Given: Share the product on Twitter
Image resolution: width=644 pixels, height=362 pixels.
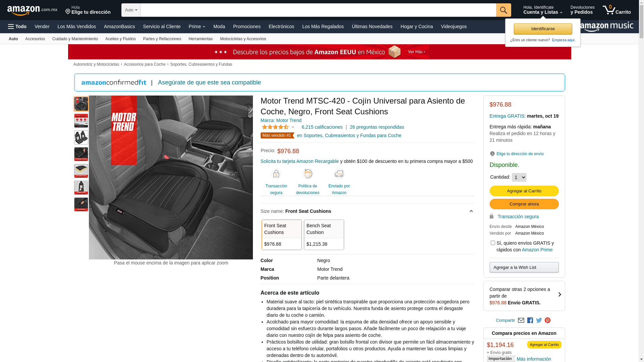Looking at the screenshot, I should tap(539, 320).
